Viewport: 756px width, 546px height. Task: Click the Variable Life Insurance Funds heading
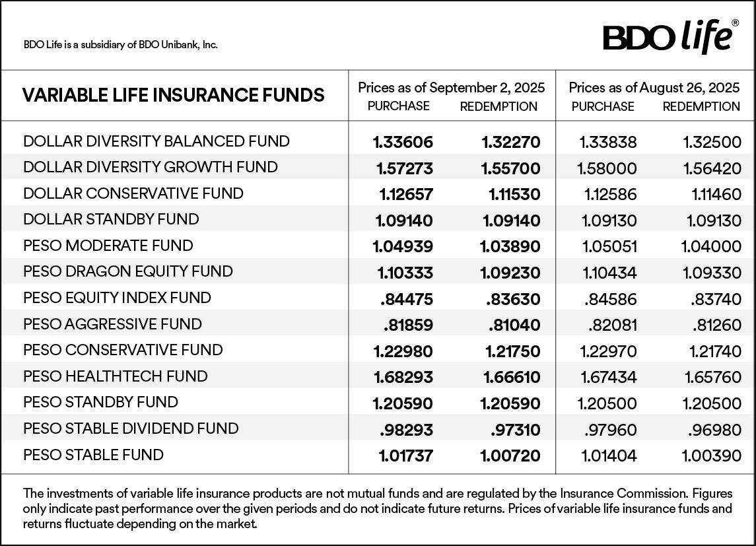pos(173,95)
